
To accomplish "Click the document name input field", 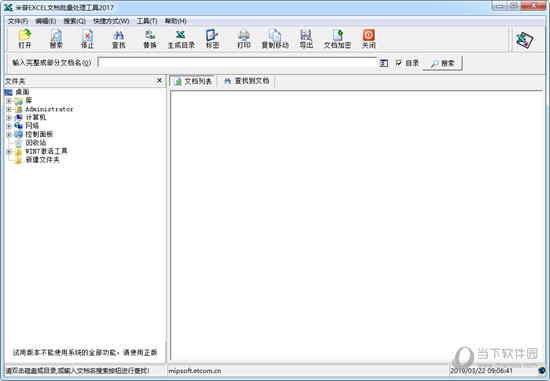I will [237, 63].
